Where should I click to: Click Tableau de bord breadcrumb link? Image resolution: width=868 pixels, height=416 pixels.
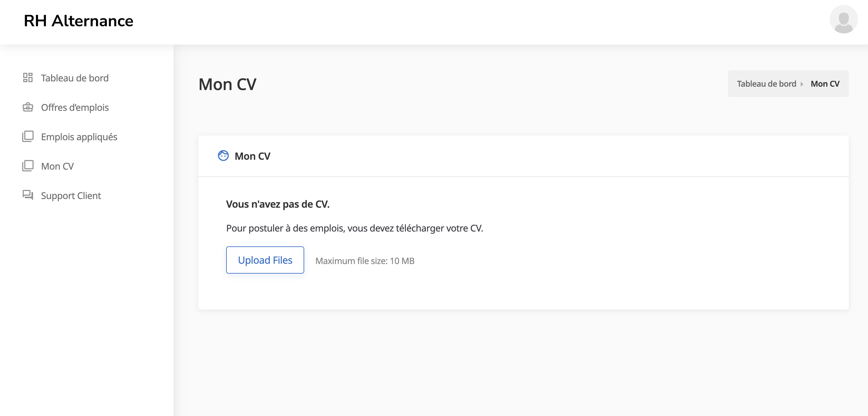point(766,84)
